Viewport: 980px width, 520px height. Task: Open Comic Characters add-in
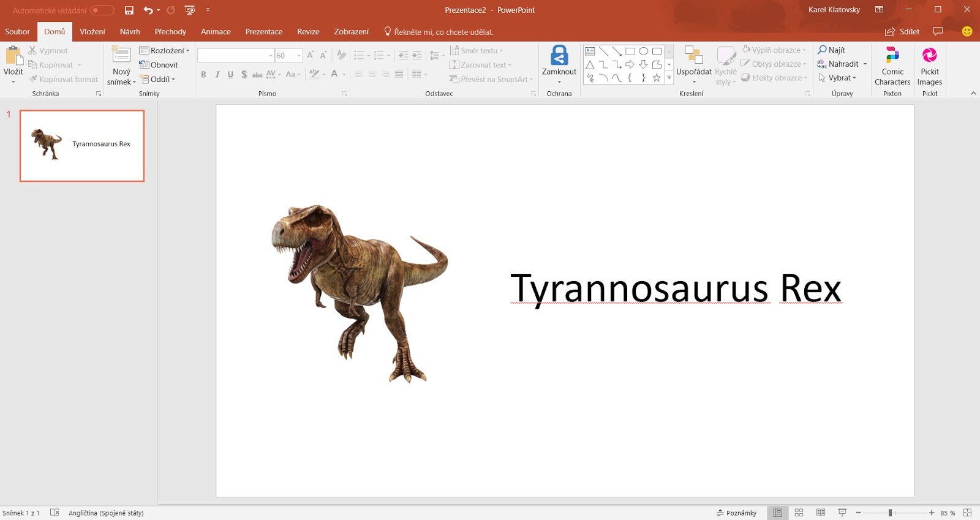(892, 56)
